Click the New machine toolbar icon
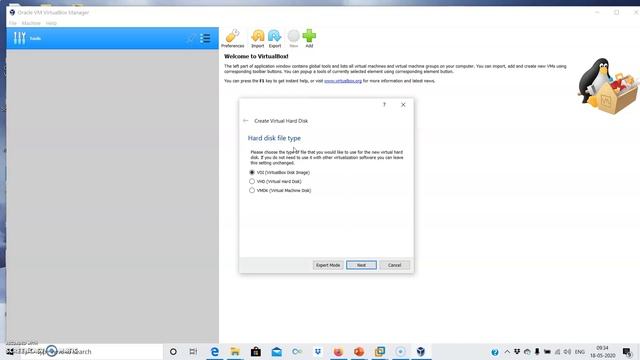Image resolution: width=640 pixels, height=360 pixels. (293, 38)
